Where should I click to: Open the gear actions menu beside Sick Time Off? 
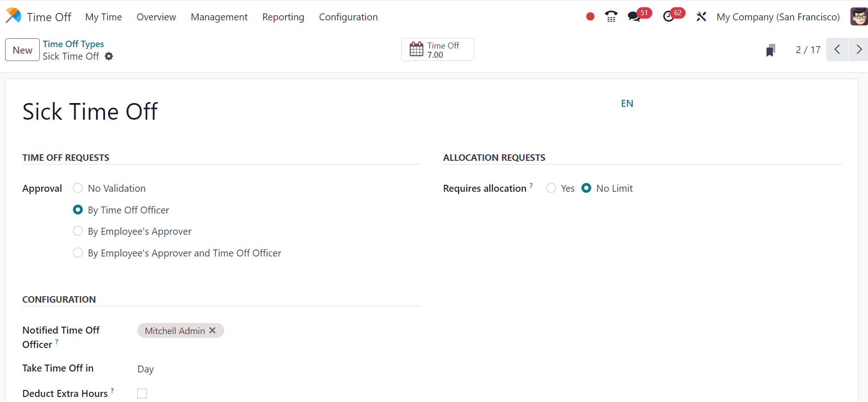tap(109, 56)
